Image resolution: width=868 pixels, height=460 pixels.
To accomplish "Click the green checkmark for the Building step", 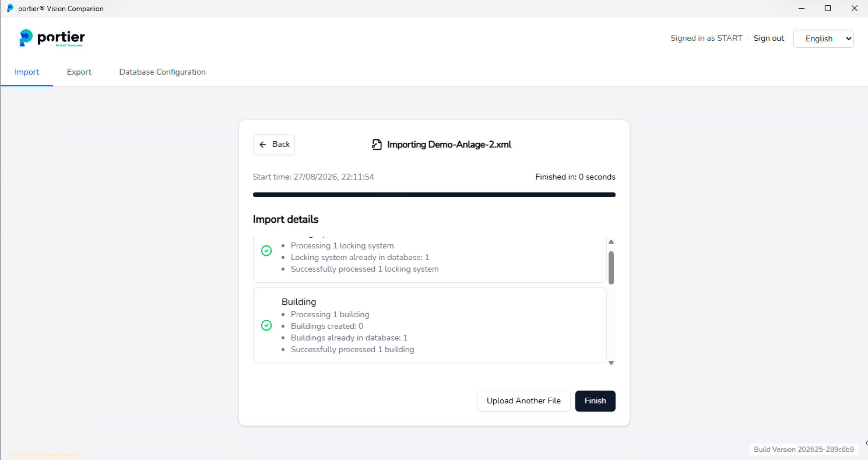I will pos(266,325).
